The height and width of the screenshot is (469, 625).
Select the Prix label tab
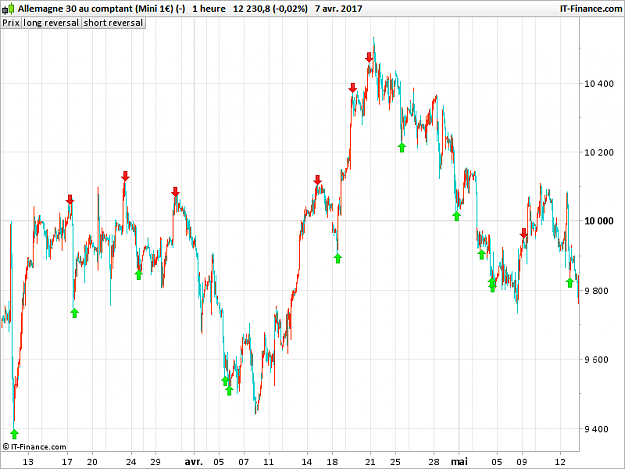[x=11, y=23]
